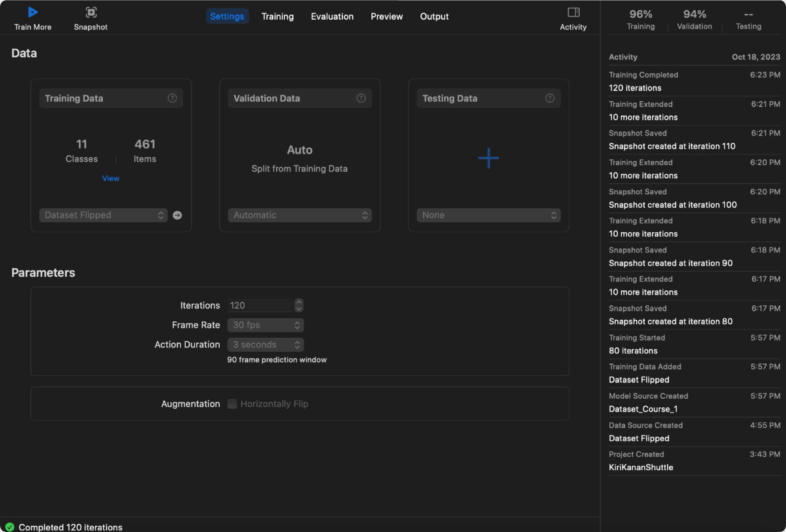Click the Testing Data help icon

[x=550, y=98]
